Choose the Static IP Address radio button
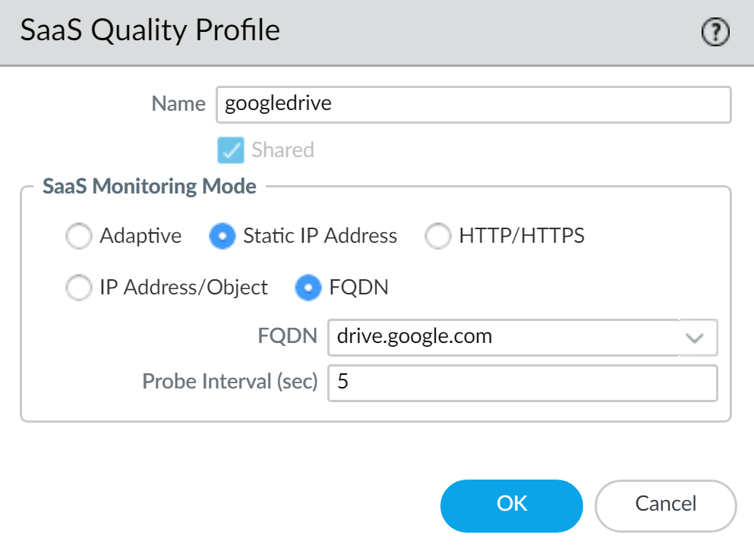Screen dimensions: 754x560 coord(222,237)
